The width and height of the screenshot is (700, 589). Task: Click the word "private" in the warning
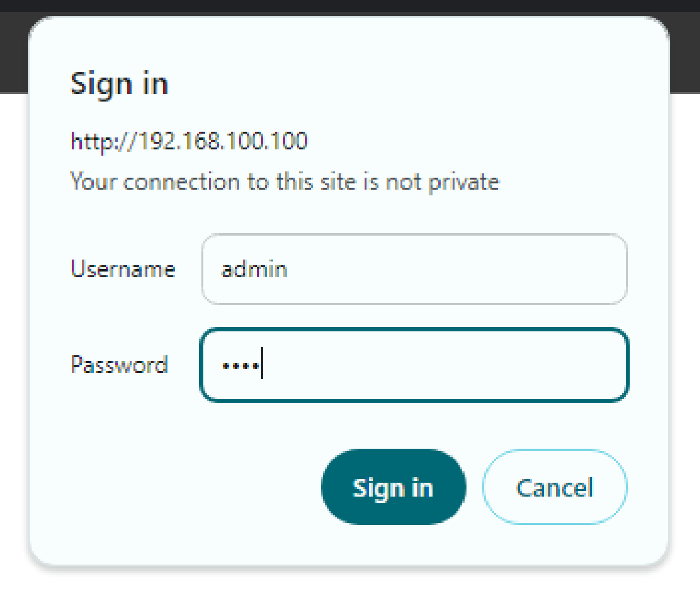pos(463,182)
